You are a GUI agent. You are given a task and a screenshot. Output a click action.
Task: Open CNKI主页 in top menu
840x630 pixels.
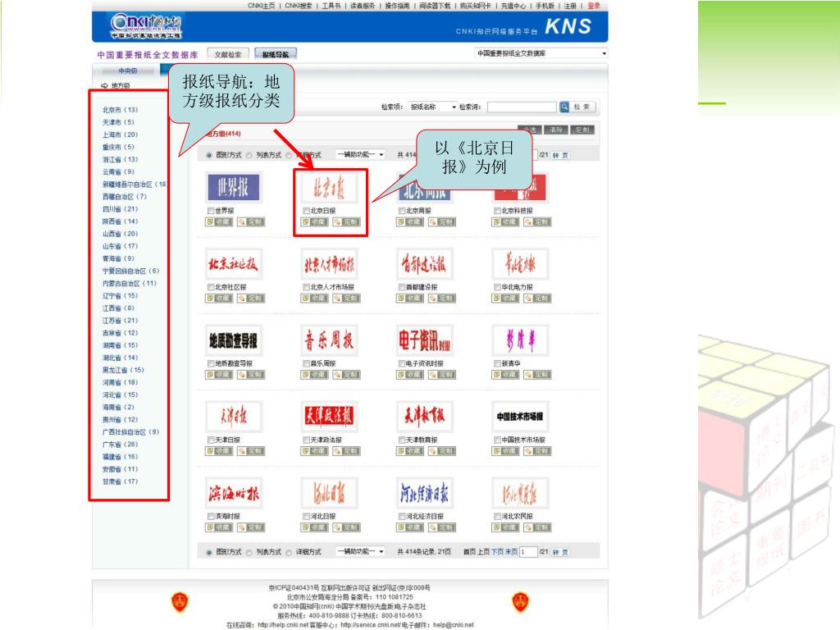pos(261,6)
